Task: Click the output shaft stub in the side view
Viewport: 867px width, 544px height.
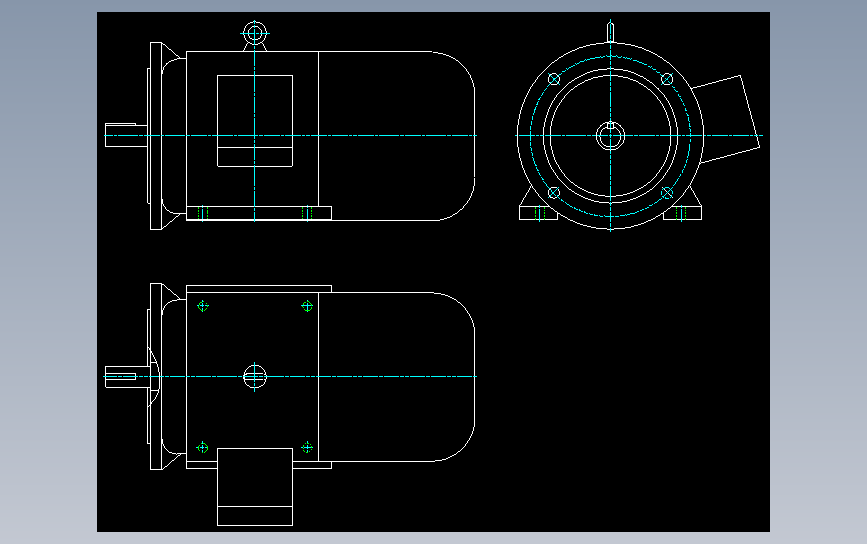Action: click(x=126, y=135)
